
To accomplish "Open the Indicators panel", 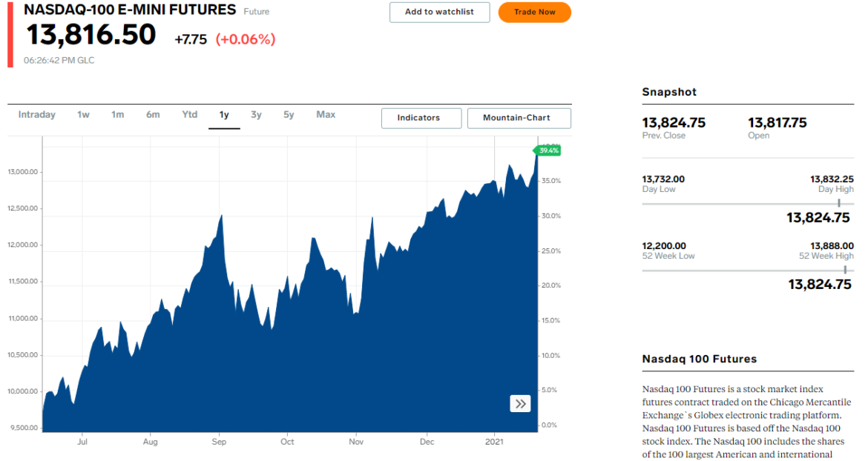I will click(x=421, y=118).
